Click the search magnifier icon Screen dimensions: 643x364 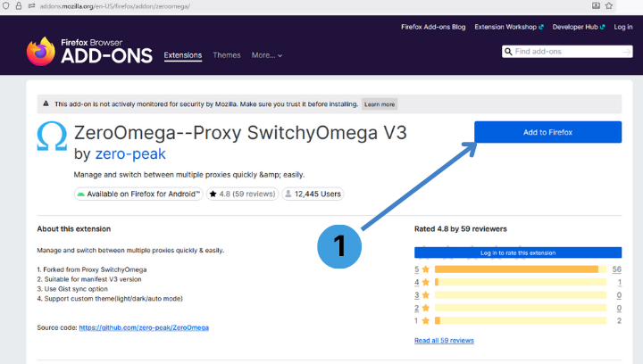tap(508, 52)
